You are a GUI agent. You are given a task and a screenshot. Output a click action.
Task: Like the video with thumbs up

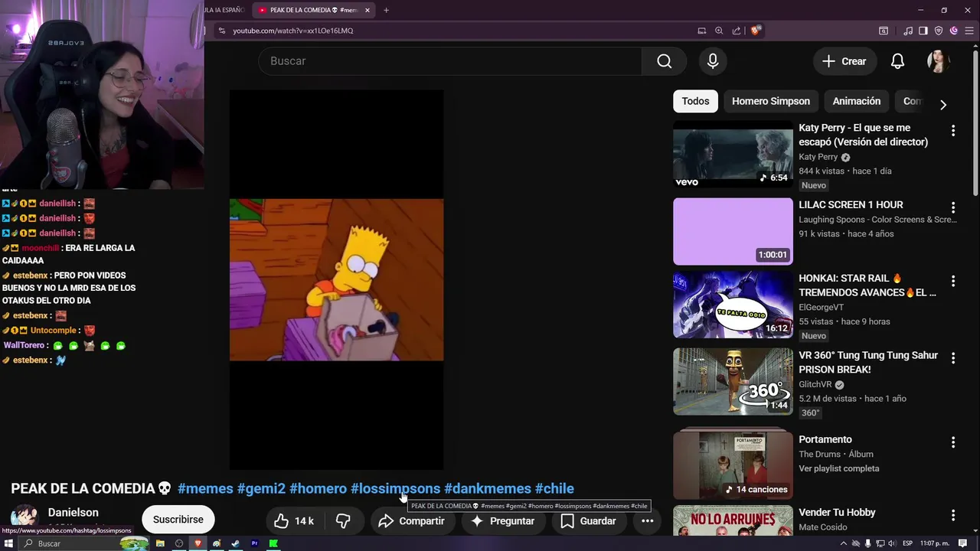(294, 521)
